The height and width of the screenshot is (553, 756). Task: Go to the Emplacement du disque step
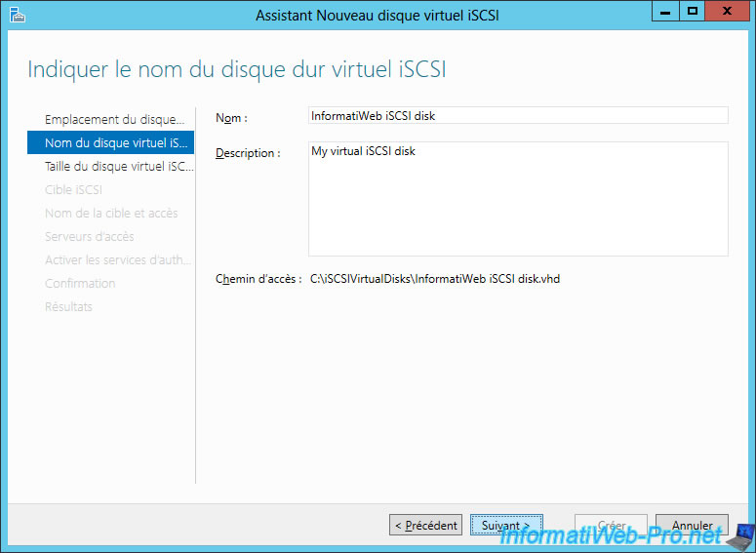tap(113, 119)
